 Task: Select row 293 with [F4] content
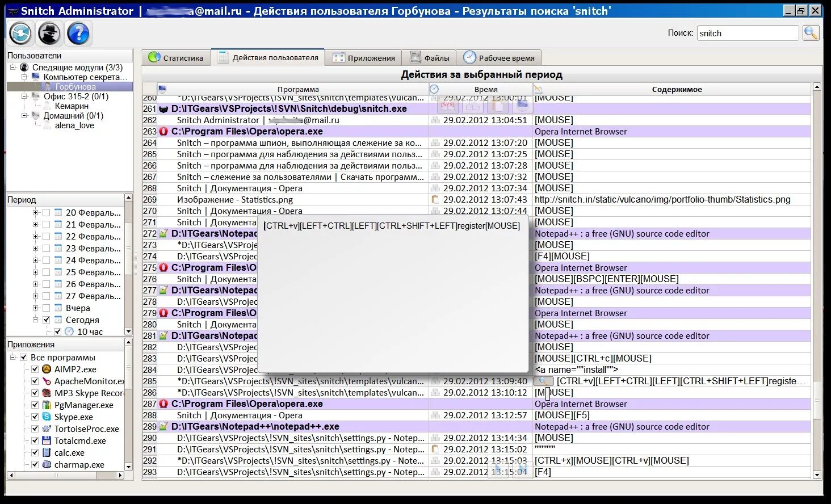point(477,472)
